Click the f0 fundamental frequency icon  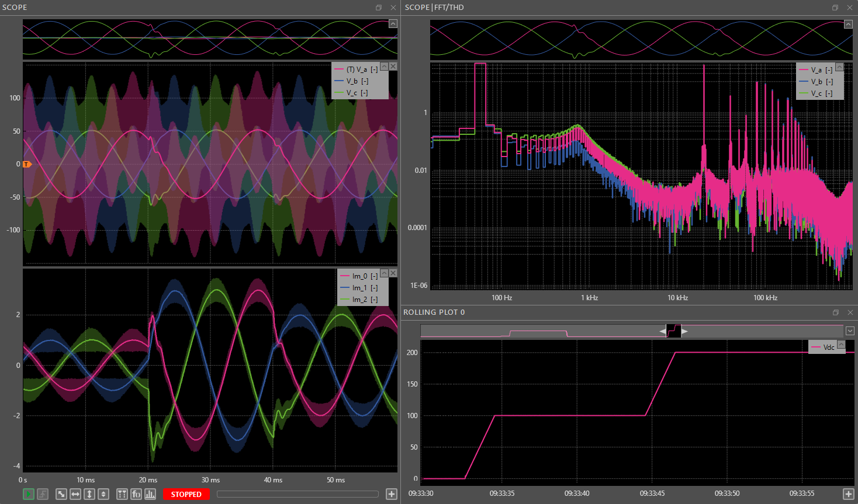[136, 494]
